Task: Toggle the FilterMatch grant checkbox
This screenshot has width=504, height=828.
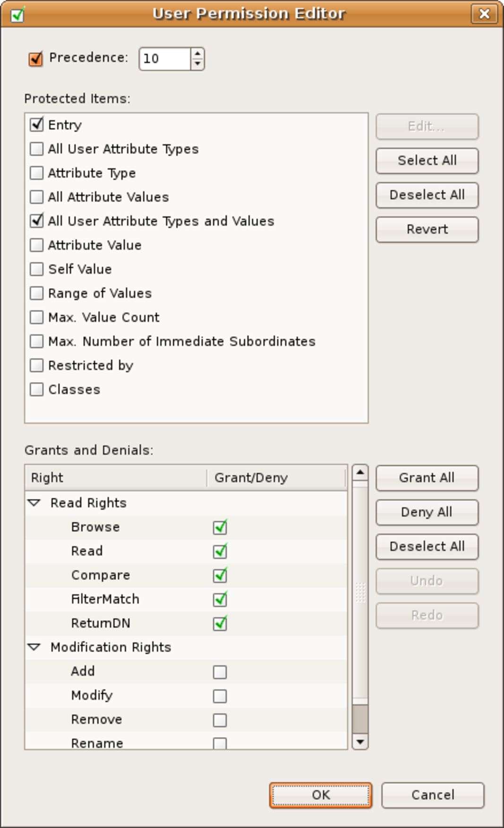Action: pyautogui.click(x=220, y=599)
